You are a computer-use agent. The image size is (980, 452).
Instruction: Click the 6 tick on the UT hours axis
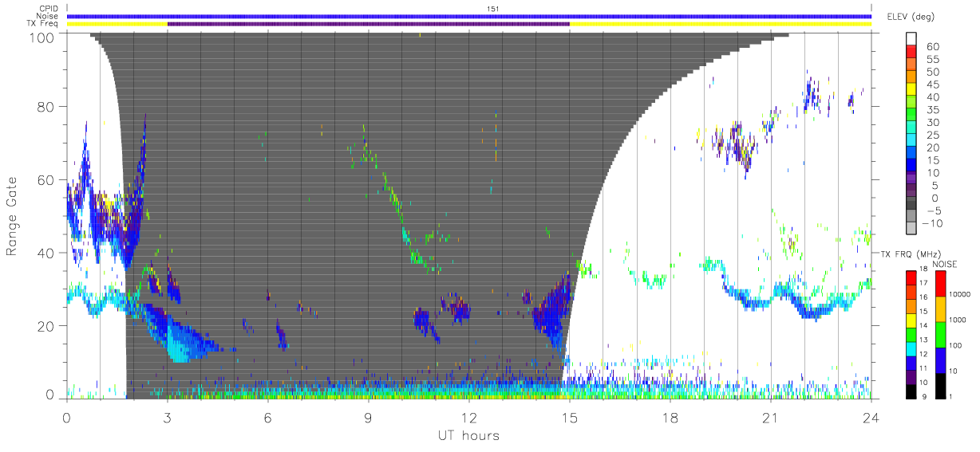268,418
